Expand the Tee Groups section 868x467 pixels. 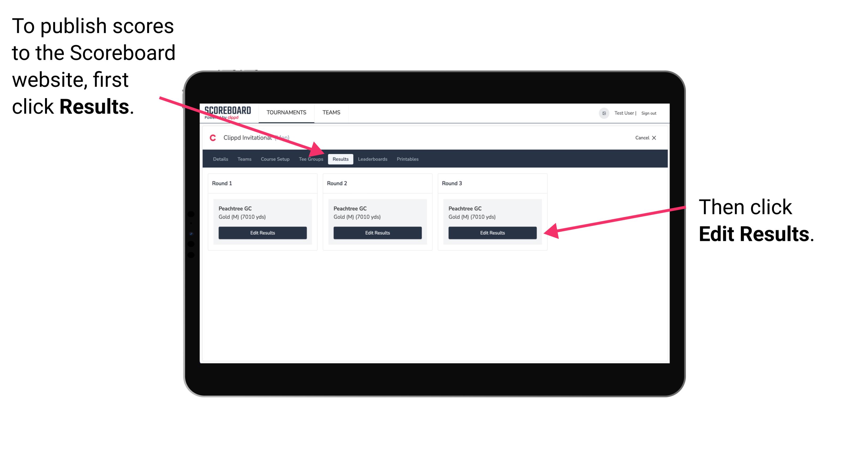pos(310,159)
